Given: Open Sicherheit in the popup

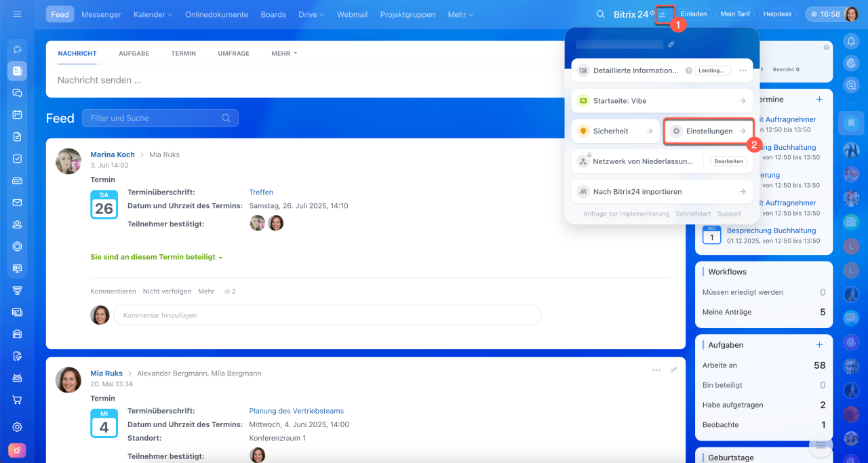Looking at the screenshot, I should tap(615, 131).
